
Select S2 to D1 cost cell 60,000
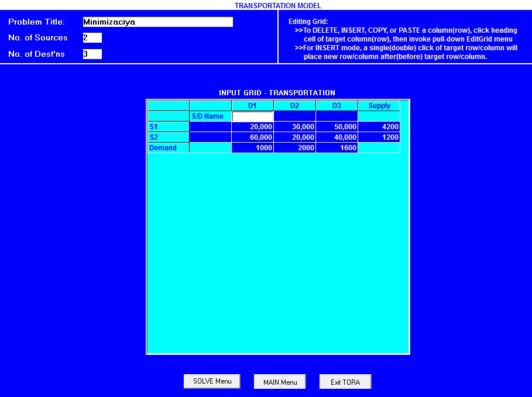click(252, 137)
